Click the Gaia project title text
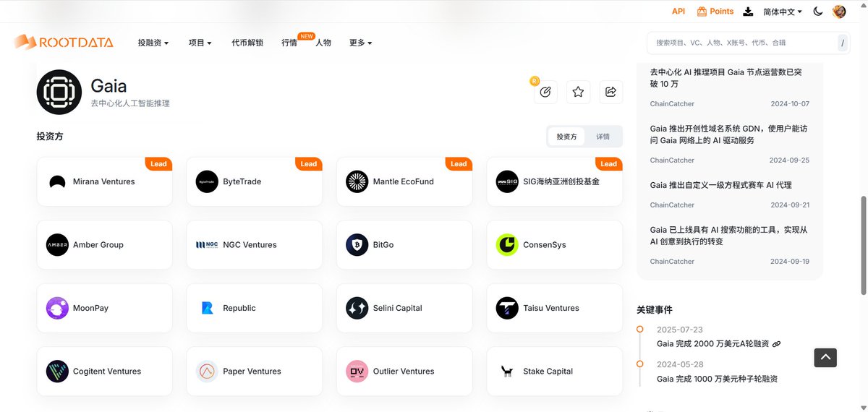Viewport: 868px width, 412px height. click(109, 86)
